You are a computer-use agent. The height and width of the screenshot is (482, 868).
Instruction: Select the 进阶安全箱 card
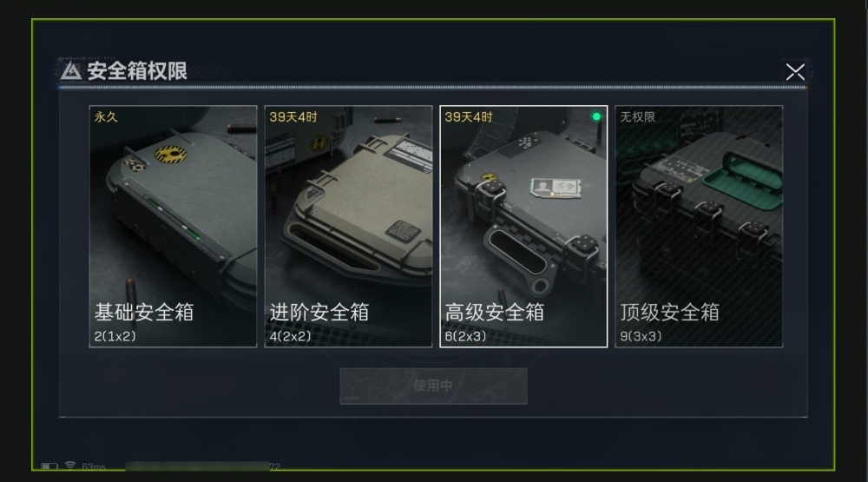pos(348,226)
